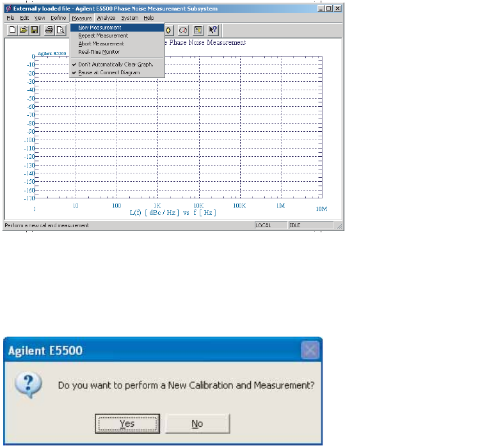498x448 pixels.
Task: Click the New file toolbar icon
Action: [x=12, y=30]
